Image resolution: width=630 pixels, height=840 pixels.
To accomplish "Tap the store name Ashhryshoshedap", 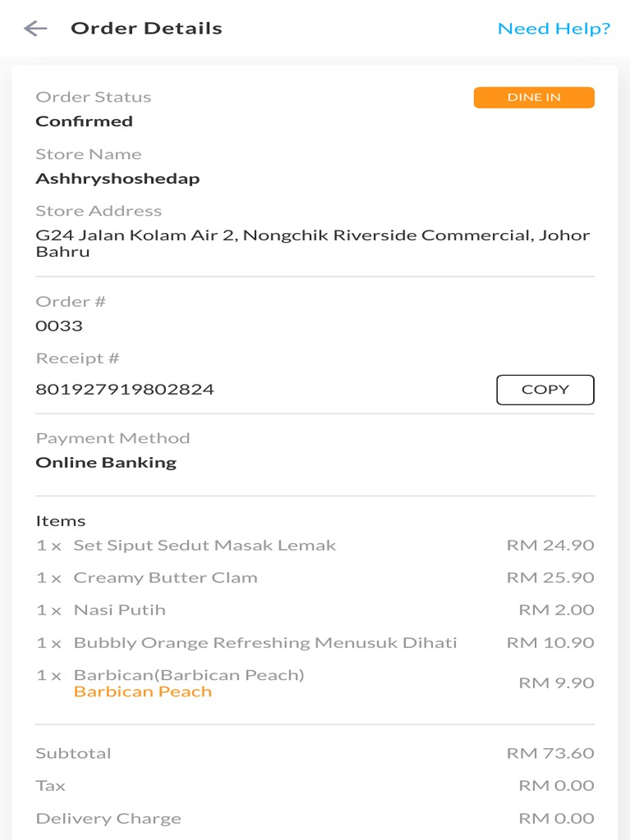I will 117,179.
